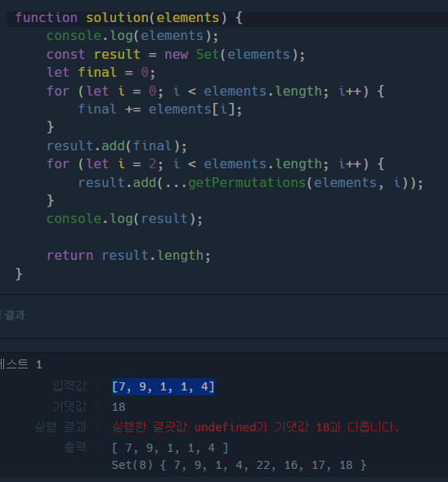Screen dimensions: 448x482
Task: Click the '출력' output label
Action: [75, 448]
